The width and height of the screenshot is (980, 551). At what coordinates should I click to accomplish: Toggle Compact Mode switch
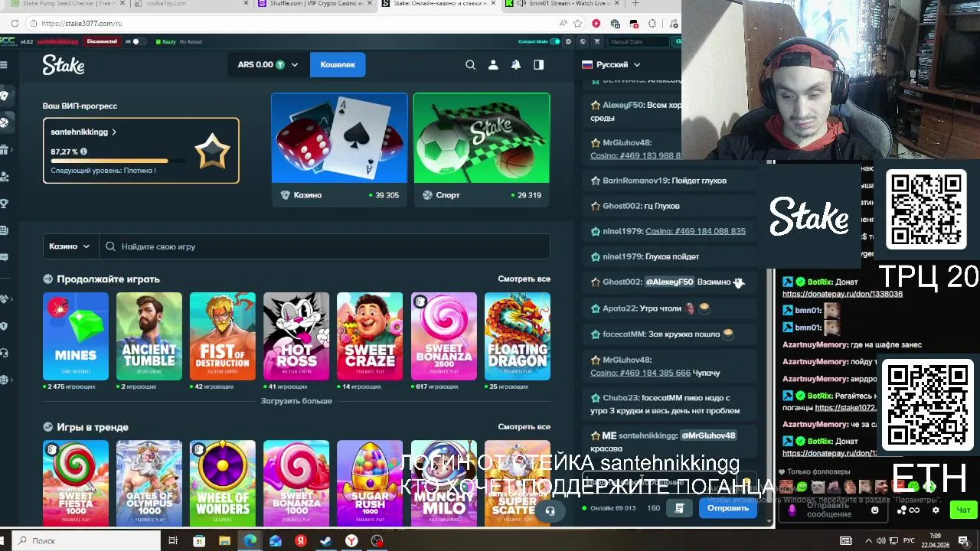click(555, 41)
